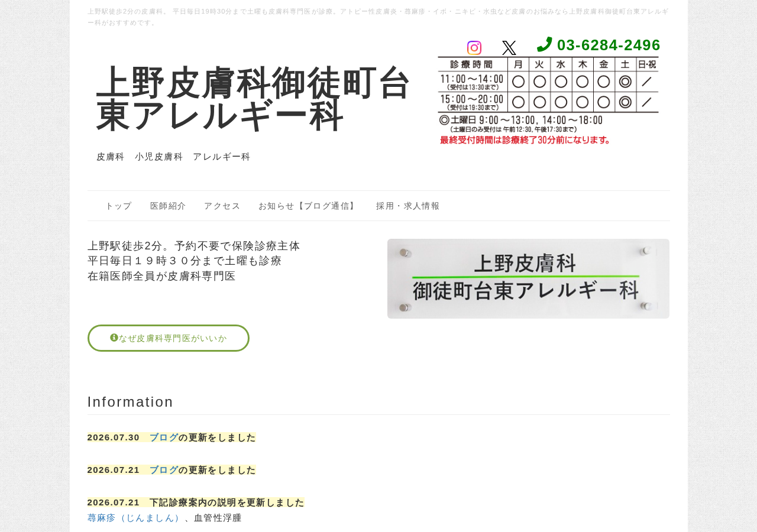This screenshot has height=532, width=757.
Task: Click the 診療時間 schedule table image
Action: pos(548,101)
